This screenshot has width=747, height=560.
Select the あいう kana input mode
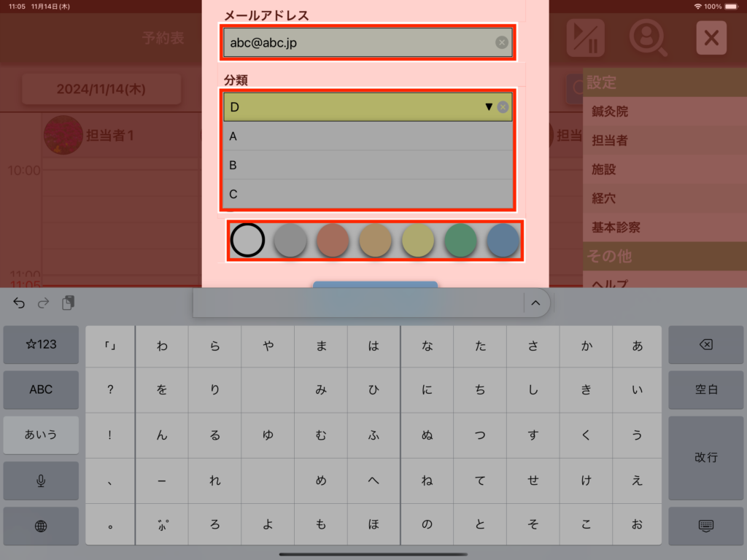click(41, 435)
